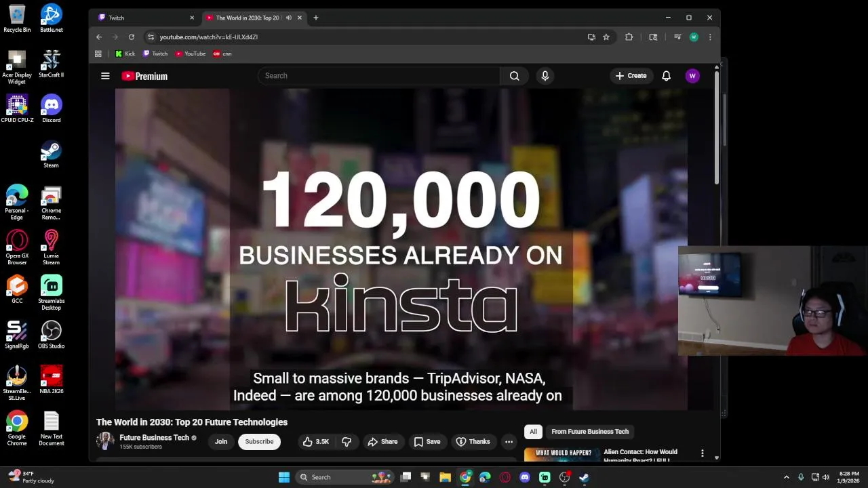Close the Twitch tab
Screen dimensions: 868x488
coord(192,18)
